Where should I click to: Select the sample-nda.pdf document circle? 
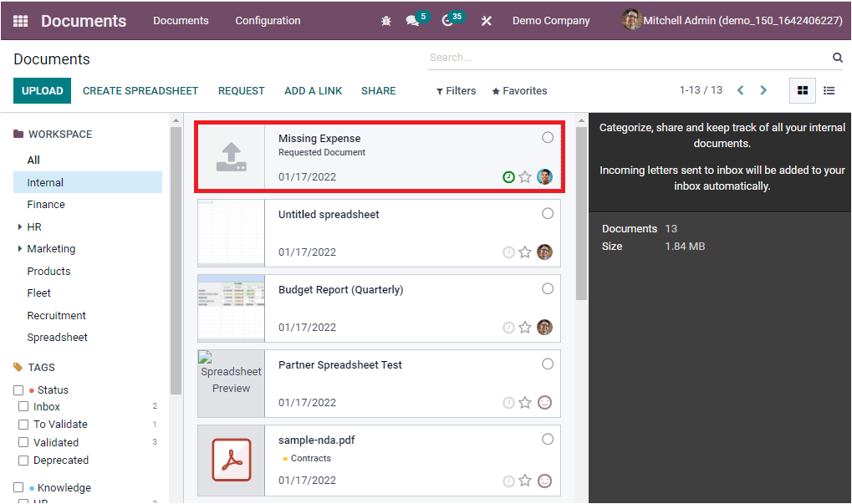[548, 439]
